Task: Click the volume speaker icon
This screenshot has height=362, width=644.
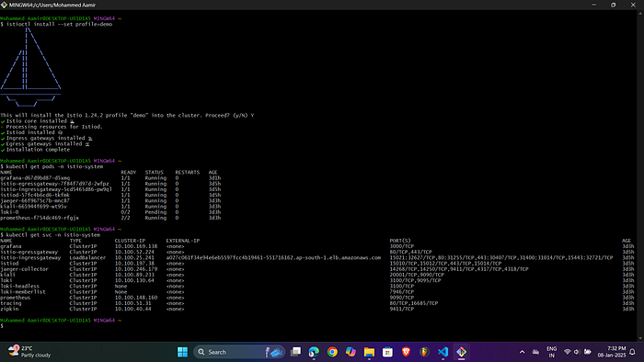Action: point(577,352)
